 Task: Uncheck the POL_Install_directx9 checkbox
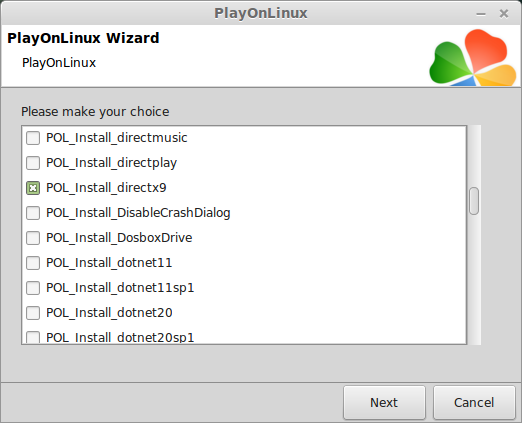click(x=33, y=188)
